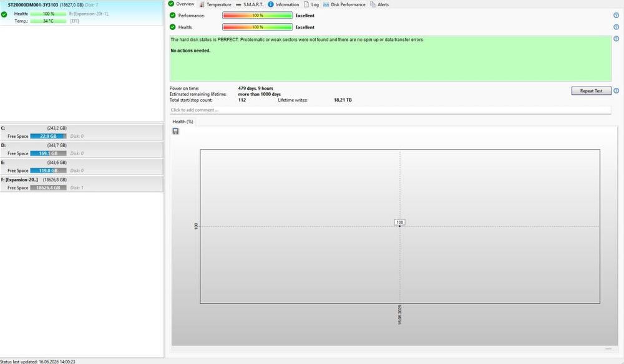Open the Information tab
Screen dimensions: 624x364
[x=283, y=4]
